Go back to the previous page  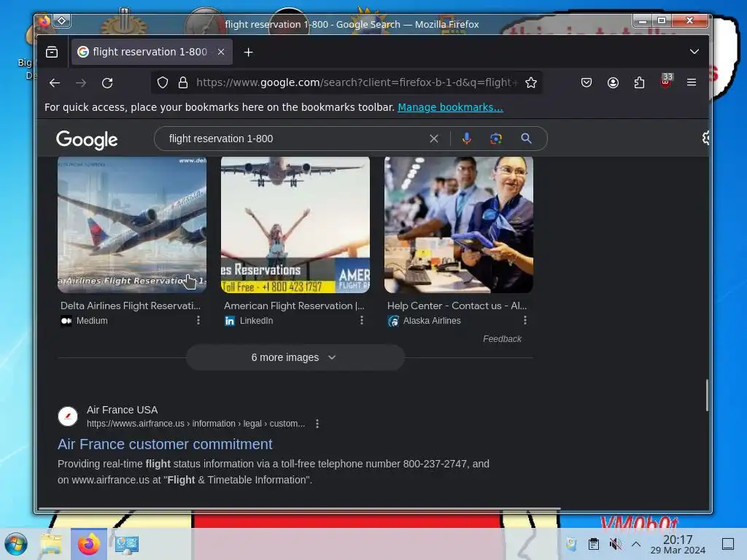point(55,83)
